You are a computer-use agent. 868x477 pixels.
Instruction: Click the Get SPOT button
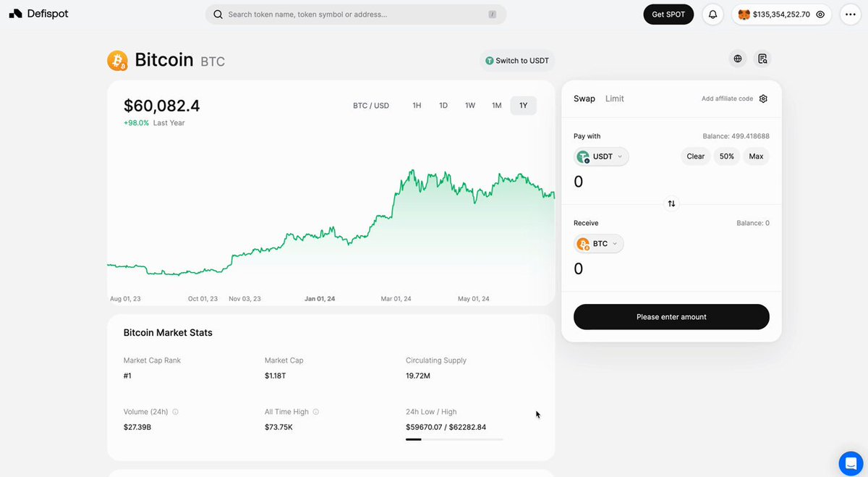[x=668, y=14]
